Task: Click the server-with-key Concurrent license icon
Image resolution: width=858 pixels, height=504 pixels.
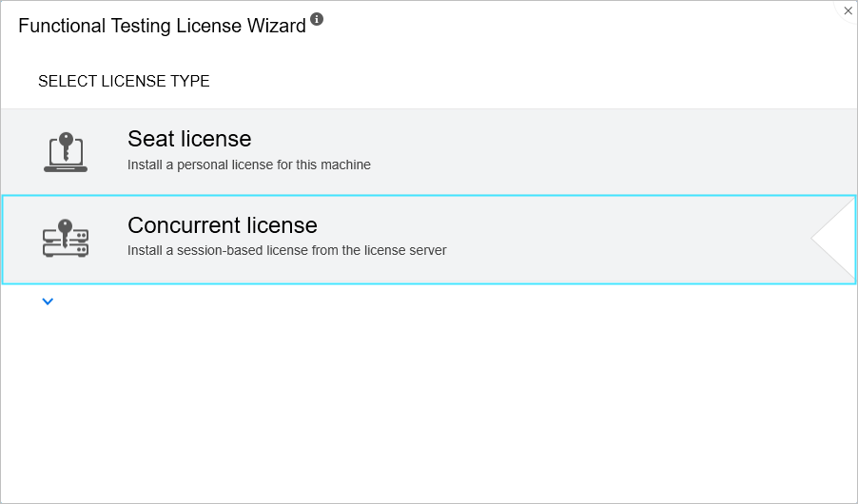Action: [66, 239]
